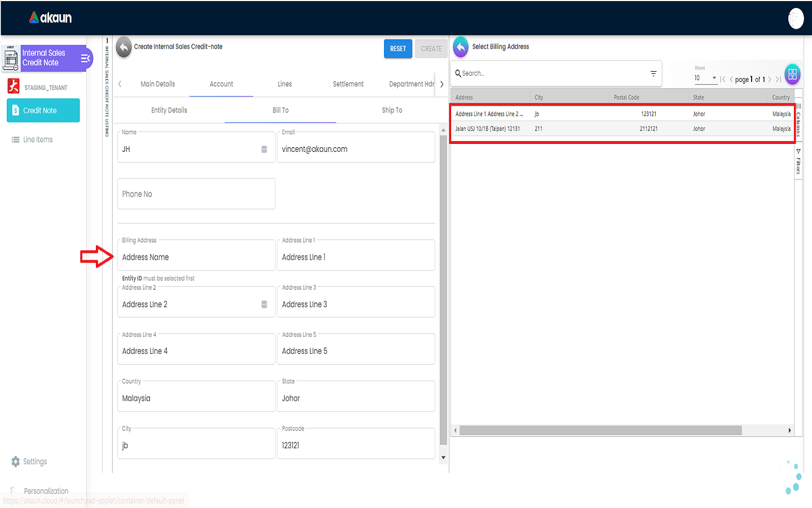Screen dimensions: 812x508
Task: Click the horizontal scrollbar under the address table
Action: pyautogui.click(x=600, y=431)
